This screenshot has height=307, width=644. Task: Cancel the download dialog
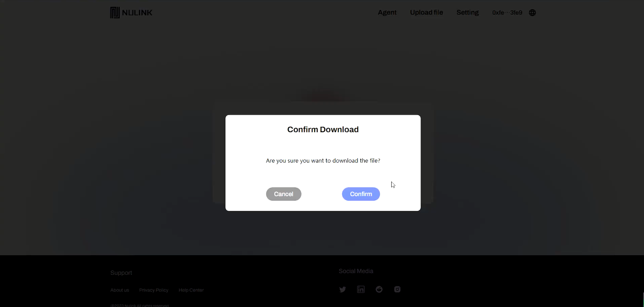click(x=284, y=194)
